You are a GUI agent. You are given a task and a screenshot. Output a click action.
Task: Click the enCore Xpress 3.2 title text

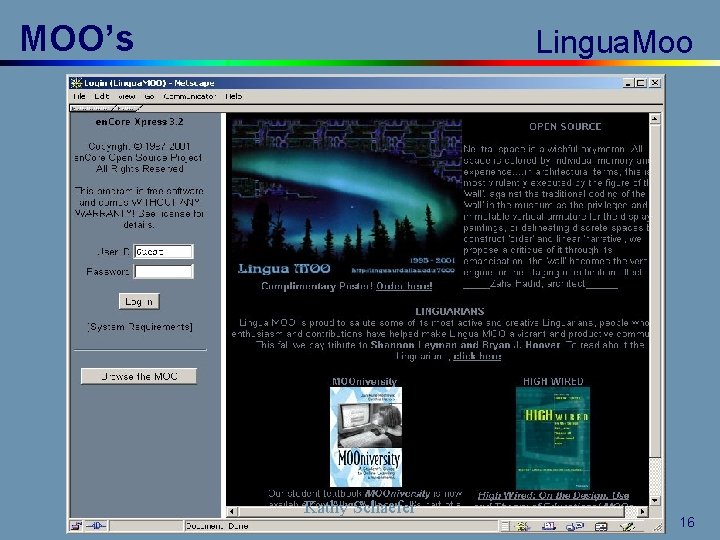(x=140, y=122)
